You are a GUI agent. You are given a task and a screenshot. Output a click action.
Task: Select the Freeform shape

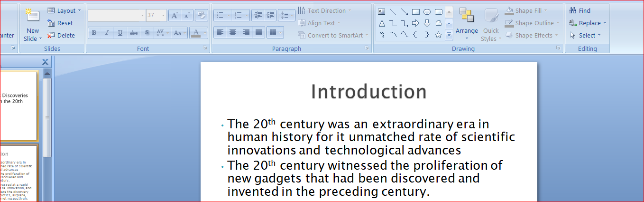pyautogui.click(x=439, y=23)
